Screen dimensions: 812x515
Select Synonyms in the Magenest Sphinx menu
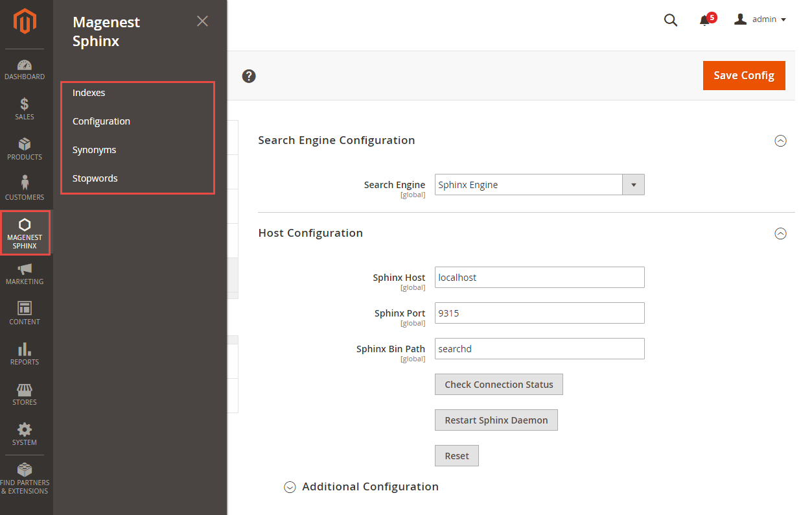pos(94,149)
